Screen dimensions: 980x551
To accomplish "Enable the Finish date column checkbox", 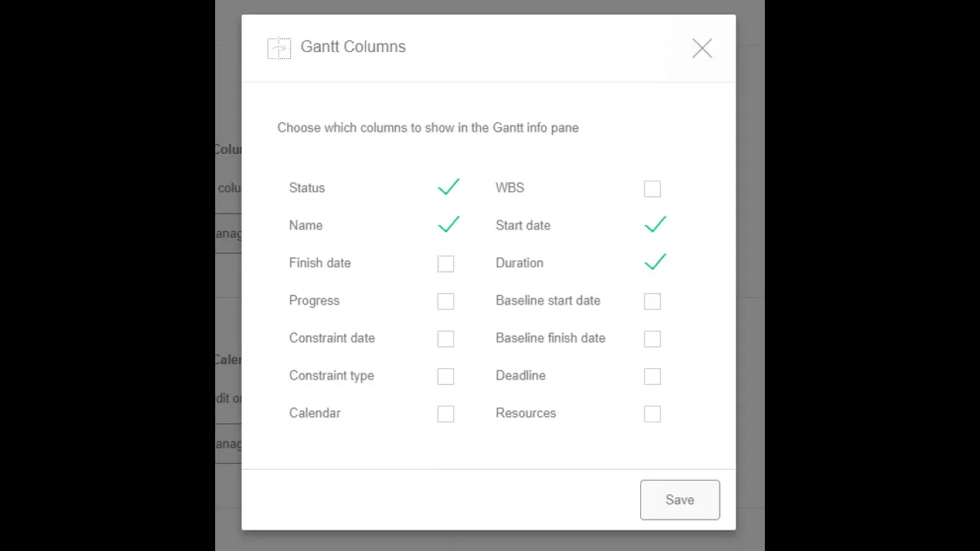I will [446, 263].
